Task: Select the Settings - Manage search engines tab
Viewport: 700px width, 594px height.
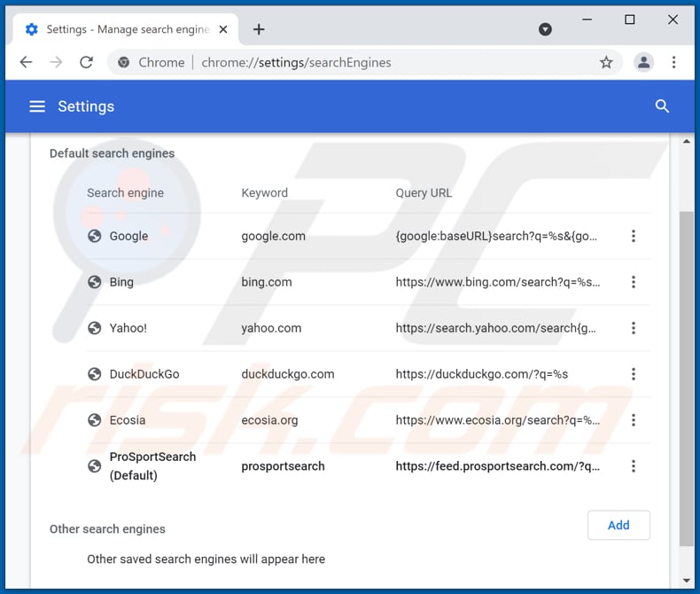Action: point(127,29)
